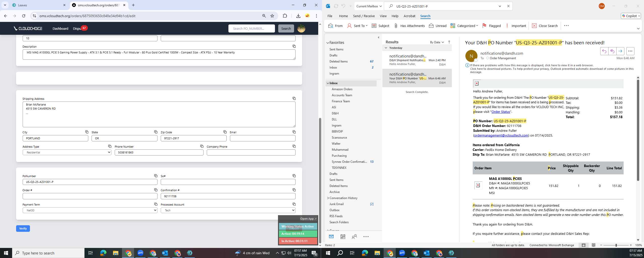Reply all to the D&H email
This screenshot has height=258, width=644.
tap(612, 51)
